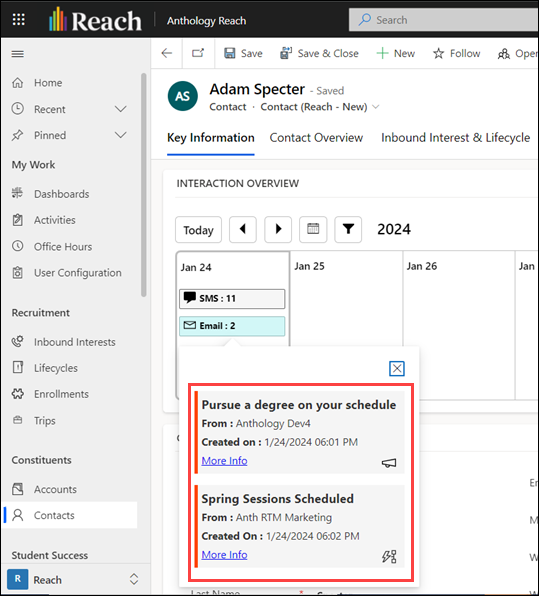539x596 pixels.
Task: Click the 2024 year label
Action: pyautogui.click(x=394, y=230)
